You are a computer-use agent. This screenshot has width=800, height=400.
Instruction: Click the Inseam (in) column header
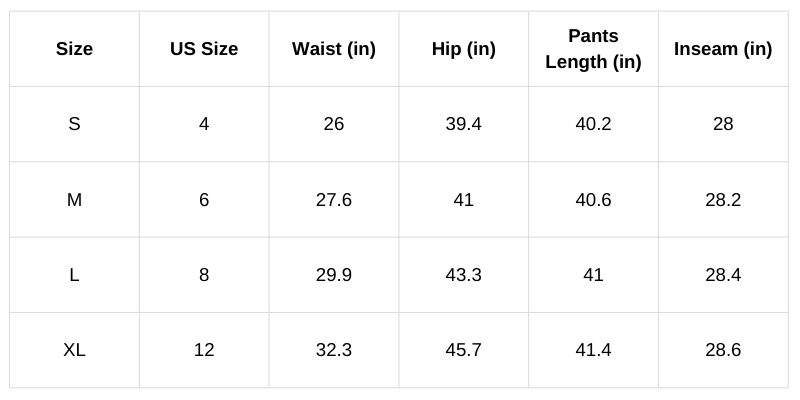tap(723, 49)
